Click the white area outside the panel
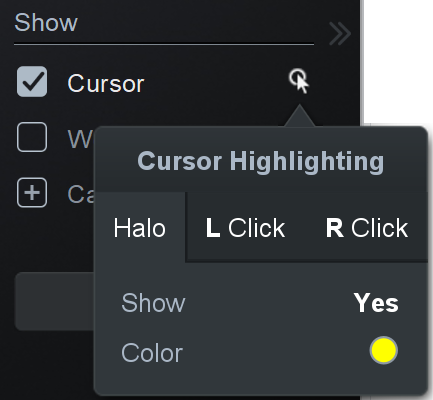This screenshot has width=433, height=400. tap(397, 62)
